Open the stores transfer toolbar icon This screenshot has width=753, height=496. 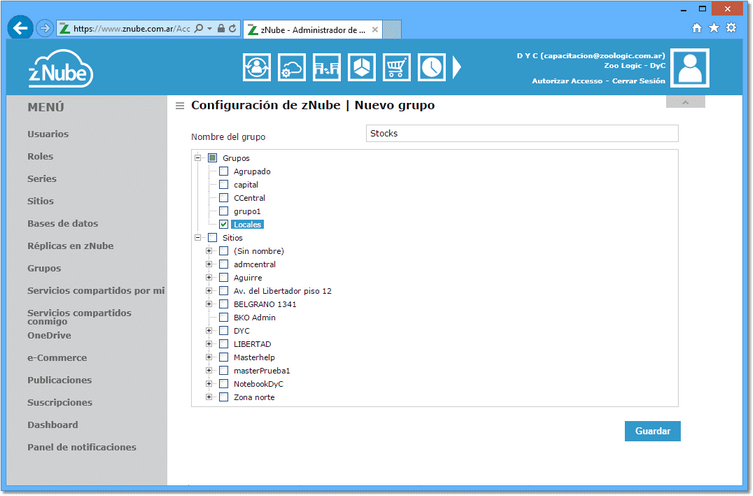coord(327,68)
